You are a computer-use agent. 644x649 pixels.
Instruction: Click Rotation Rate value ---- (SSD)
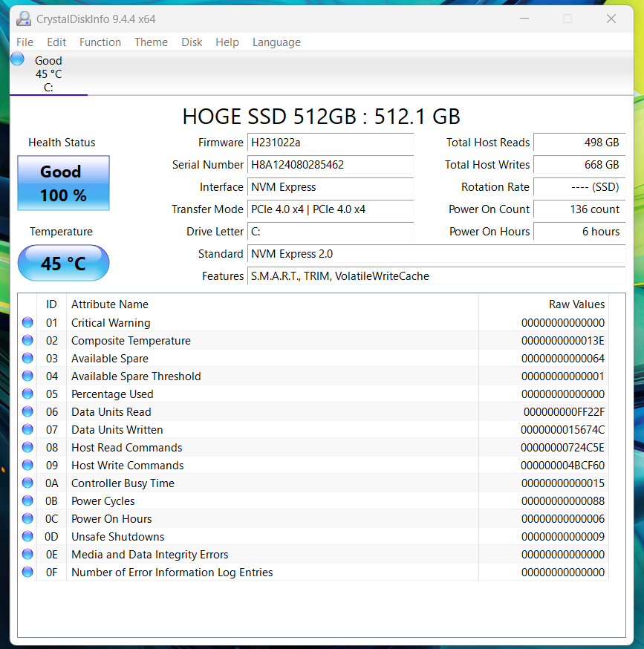(x=579, y=187)
